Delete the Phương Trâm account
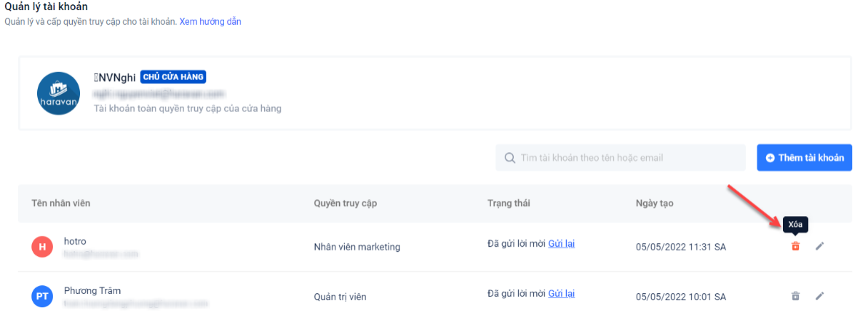The width and height of the screenshot is (868, 318). point(795,296)
